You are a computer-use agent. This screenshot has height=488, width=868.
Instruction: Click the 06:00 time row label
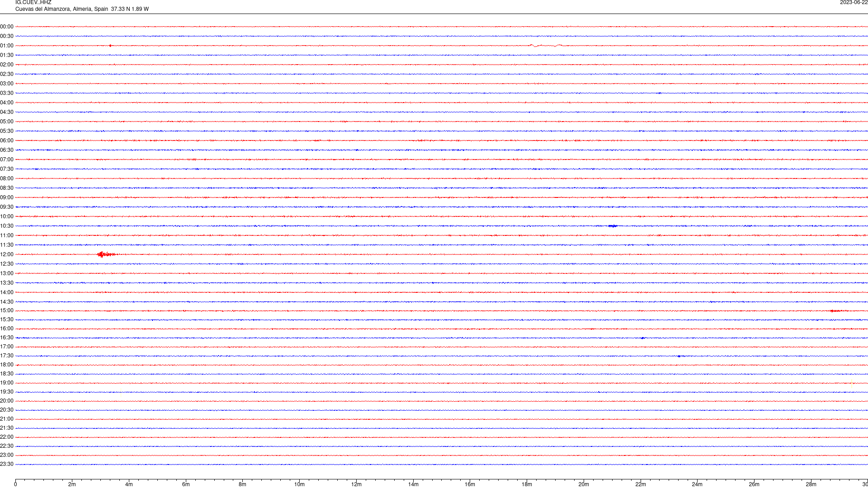tap(7, 141)
